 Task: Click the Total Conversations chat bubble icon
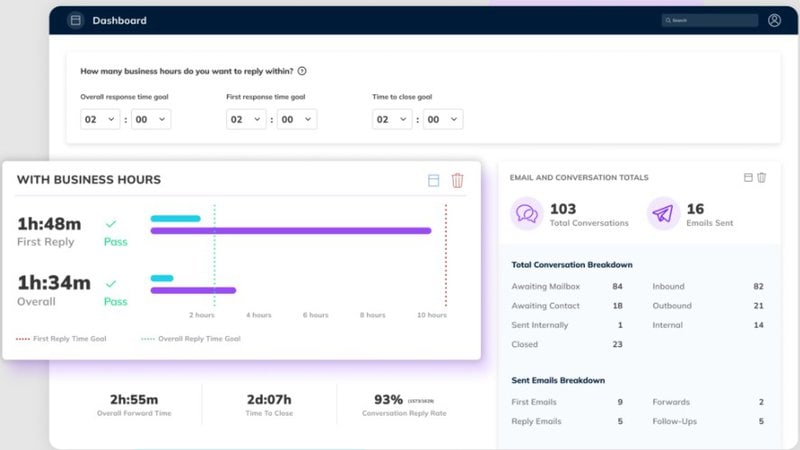click(x=526, y=214)
